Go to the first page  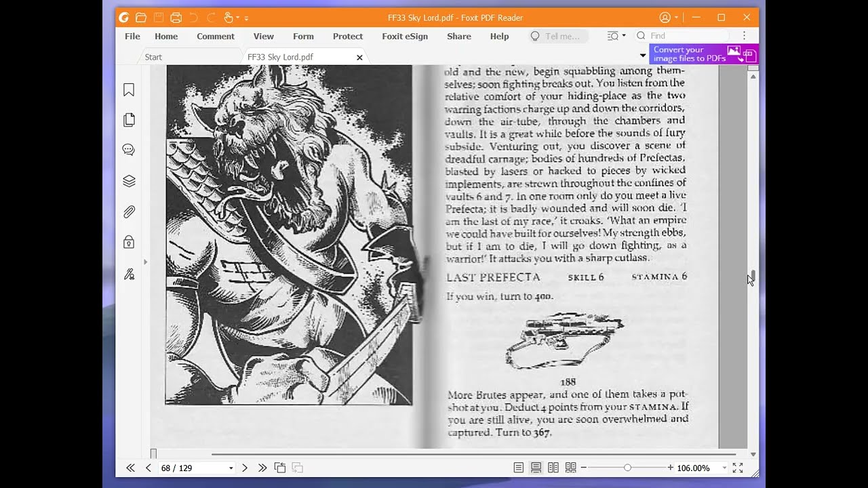click(x=130, y=468)
